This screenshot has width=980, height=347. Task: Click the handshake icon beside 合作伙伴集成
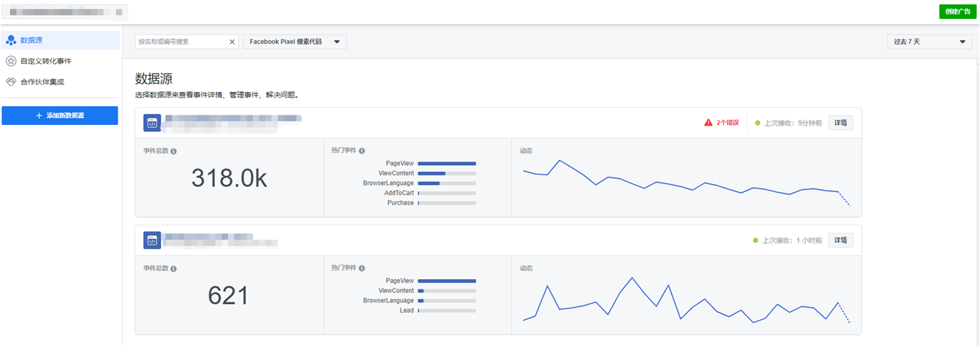[x=11, y=82]
